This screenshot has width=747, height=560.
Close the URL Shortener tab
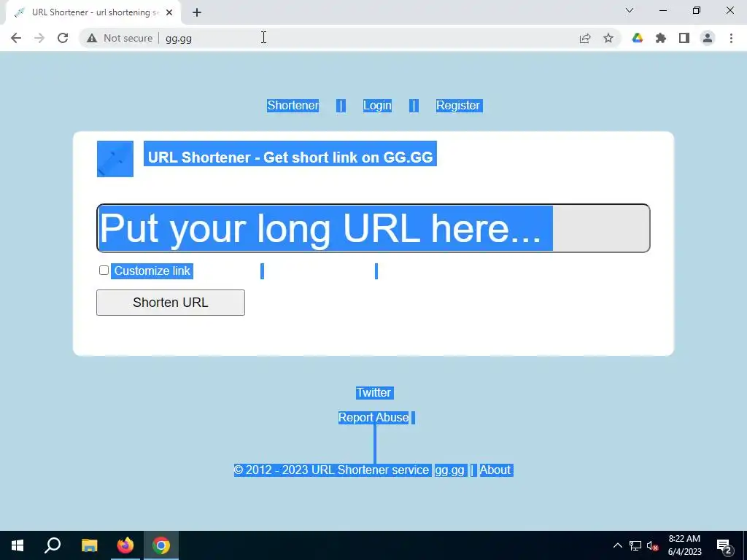[x=169, y=12]
